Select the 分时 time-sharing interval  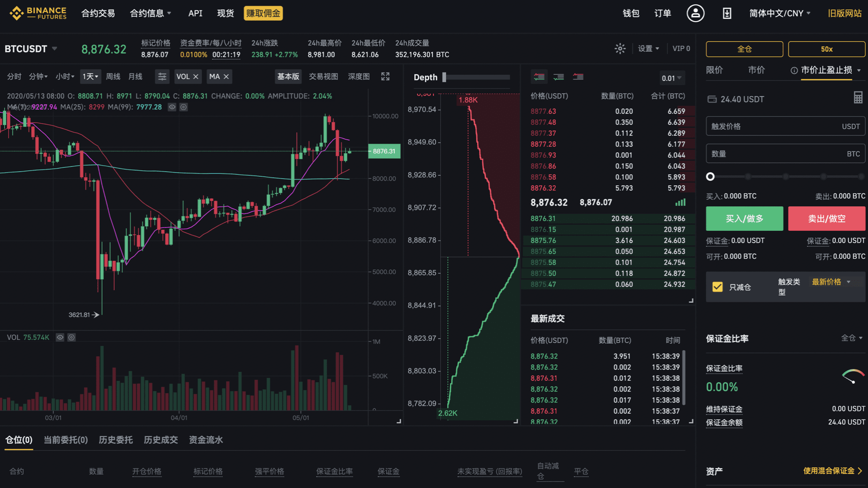[14, 77]
